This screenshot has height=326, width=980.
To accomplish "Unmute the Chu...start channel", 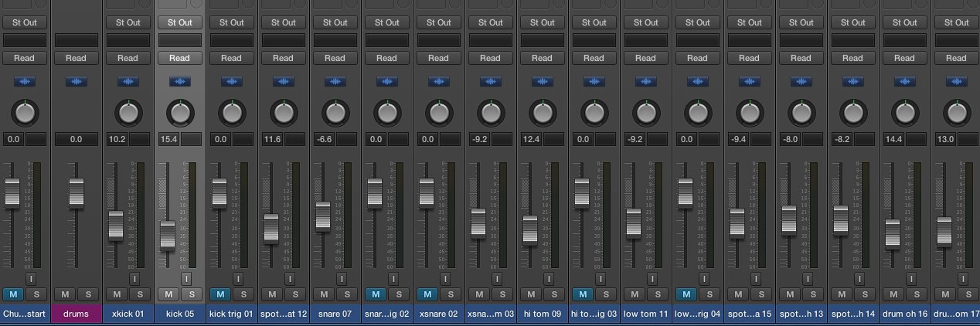I will (13, 294).
